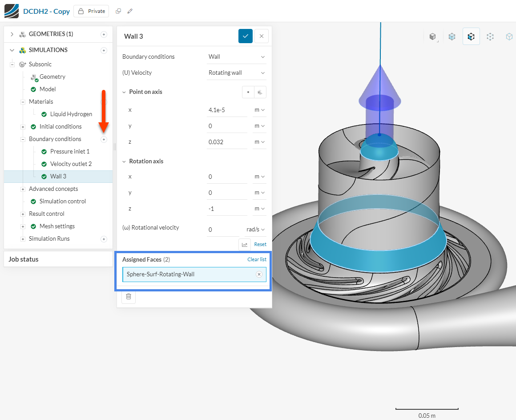
Task: Click the trash icon below Assigned Faces
Action: 129,297
